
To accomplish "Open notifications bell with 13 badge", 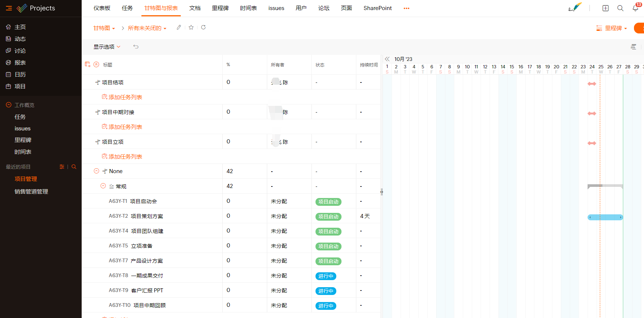I will tap(635, 8).
